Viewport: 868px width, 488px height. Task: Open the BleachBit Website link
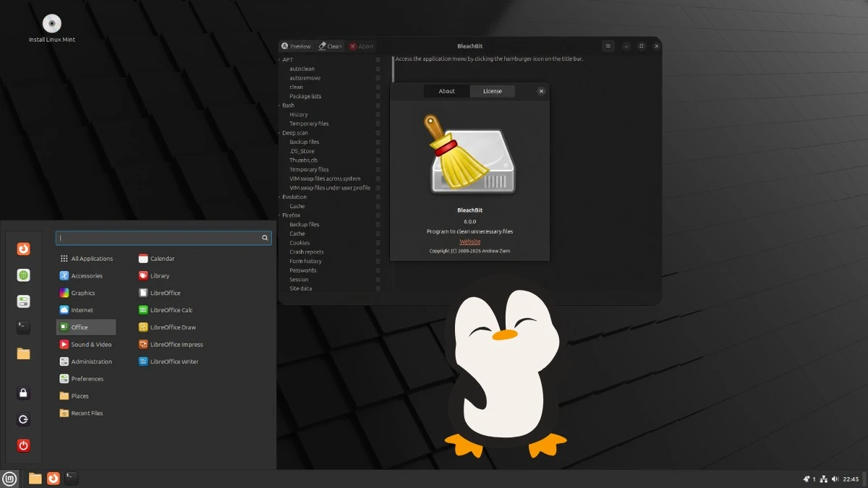click(x=470, y=241)
